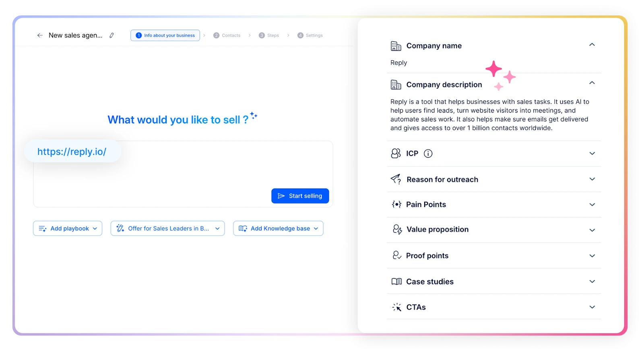
Task: Click the ICP info icon
Action: click(428, 154)
